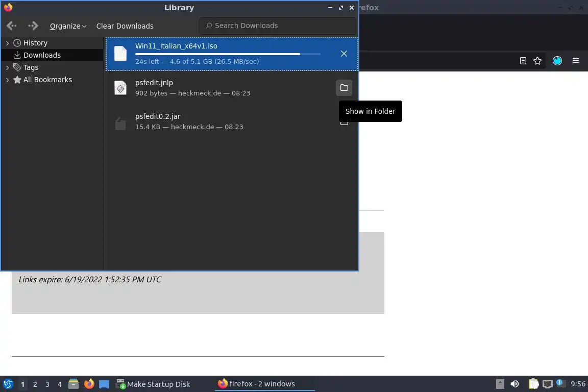
Task: Go back with the Library back arrow
Action: click(x=12, y=26)
